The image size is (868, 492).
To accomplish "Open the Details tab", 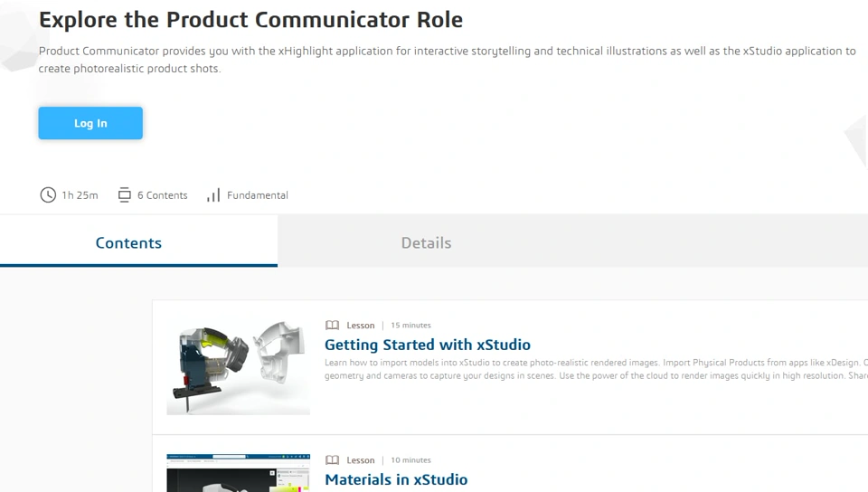I will (x=426, y=242).
